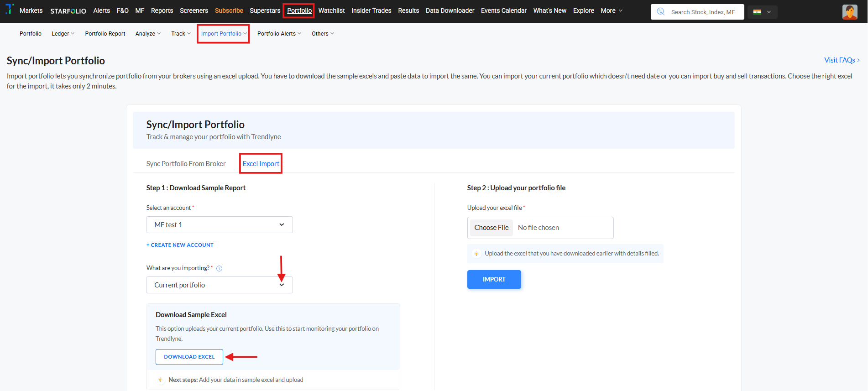Open Explore in top navigation
868x391 pixels.
point(584,10)
